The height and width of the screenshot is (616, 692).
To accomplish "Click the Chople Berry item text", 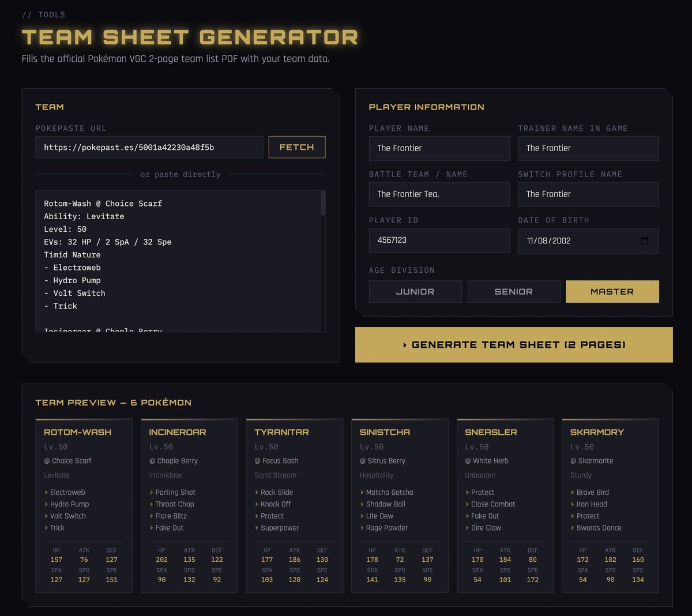I will pyautogui.click(x=174, y=461).
